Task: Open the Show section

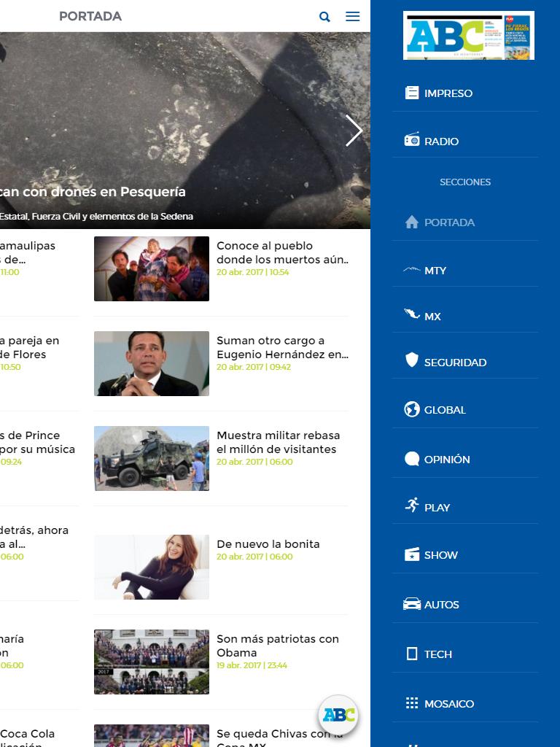Action: click(x=440, y=555)
